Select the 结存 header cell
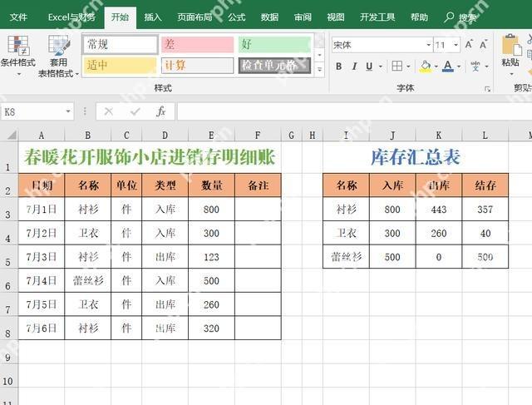Screen dimensions: 532x405 pyautogui.click(x=485, y=185)
